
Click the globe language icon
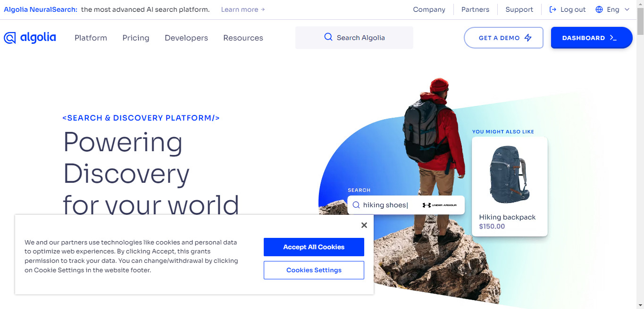(599, 9)
